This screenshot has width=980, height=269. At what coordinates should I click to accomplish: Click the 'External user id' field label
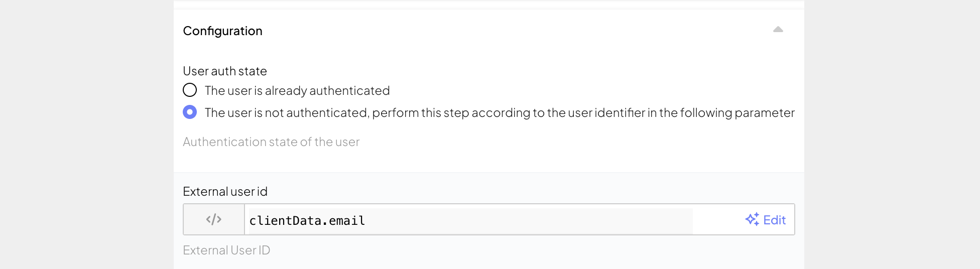225,192
